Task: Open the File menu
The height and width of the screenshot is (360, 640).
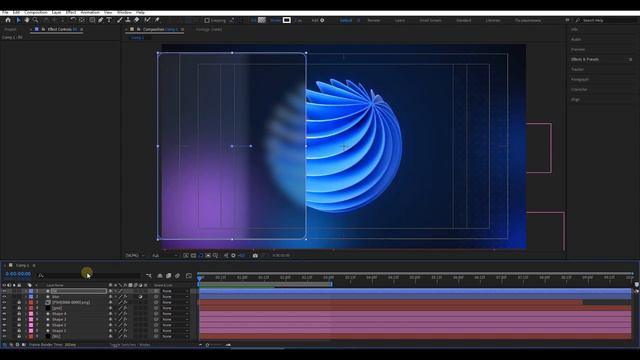Action: click(5, 13)
